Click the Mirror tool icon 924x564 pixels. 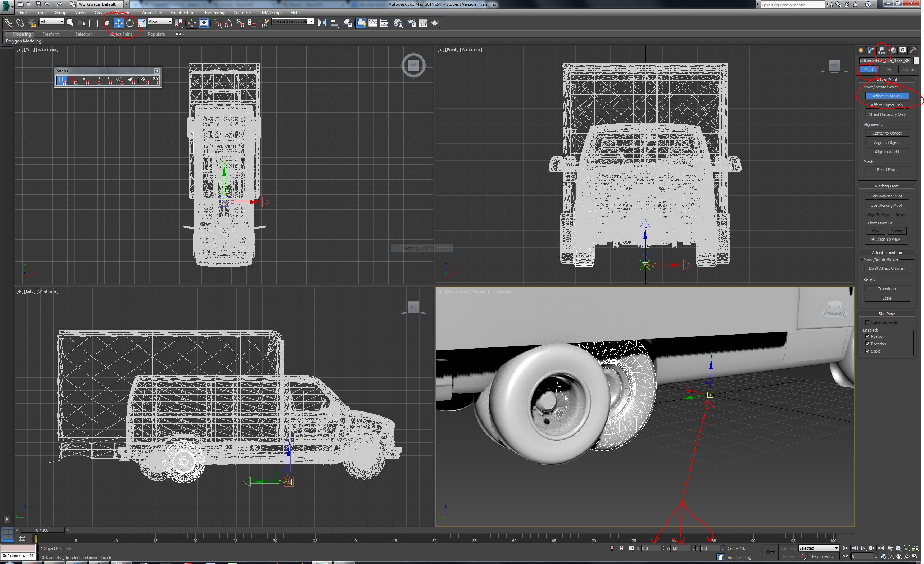[322, 23]
